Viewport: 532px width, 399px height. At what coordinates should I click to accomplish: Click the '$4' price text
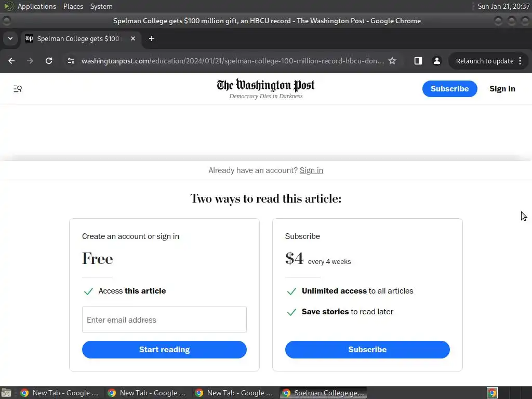[x=294, y=259]
